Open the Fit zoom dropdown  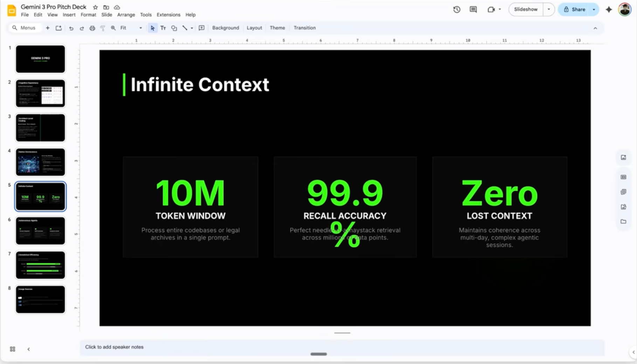(131, 28)
